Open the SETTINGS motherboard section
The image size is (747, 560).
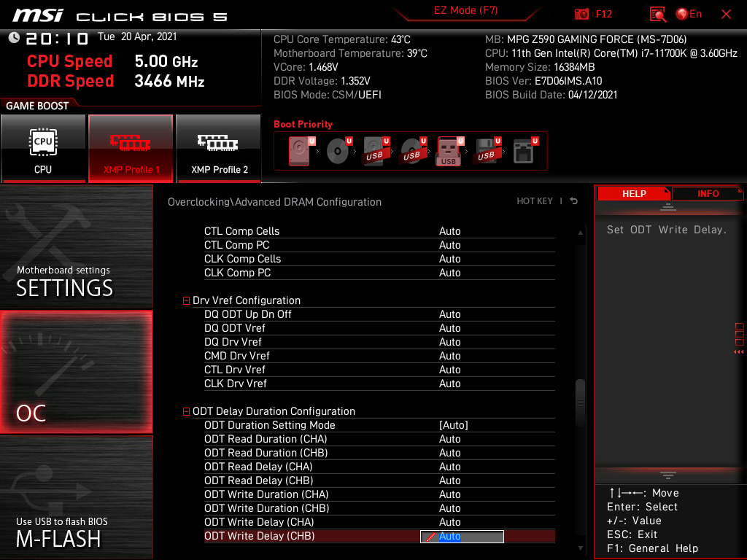click(x=76, y=246)
